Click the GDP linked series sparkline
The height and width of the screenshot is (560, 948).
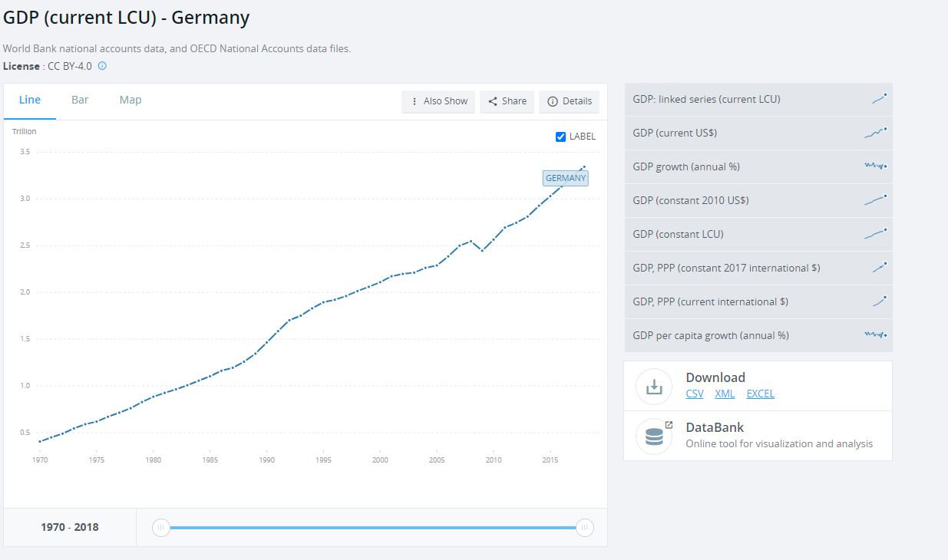coord(879,99)
